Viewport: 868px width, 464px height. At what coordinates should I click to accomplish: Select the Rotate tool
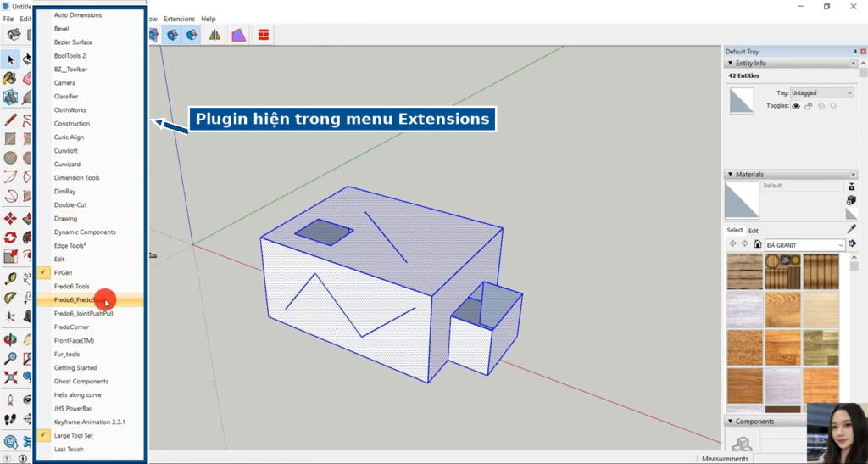(10, 238)
